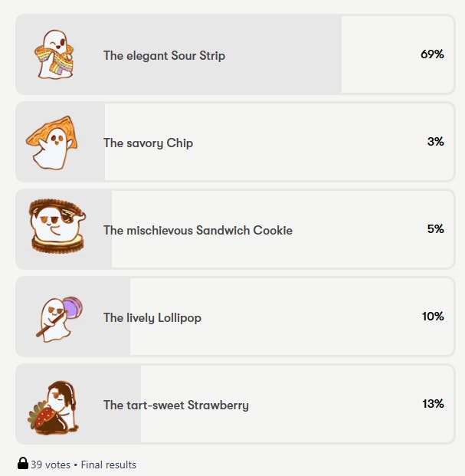Screen dimensions: 465x476
Task: Click the lock icon beside vote count
Action: pos(23,464)
